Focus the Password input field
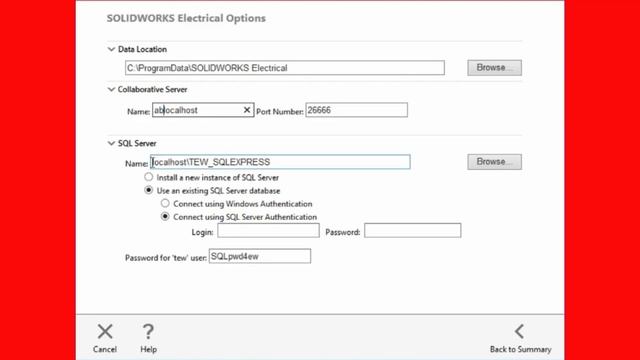Viewport: 640px width, 360px height. [x=413, y=231]
